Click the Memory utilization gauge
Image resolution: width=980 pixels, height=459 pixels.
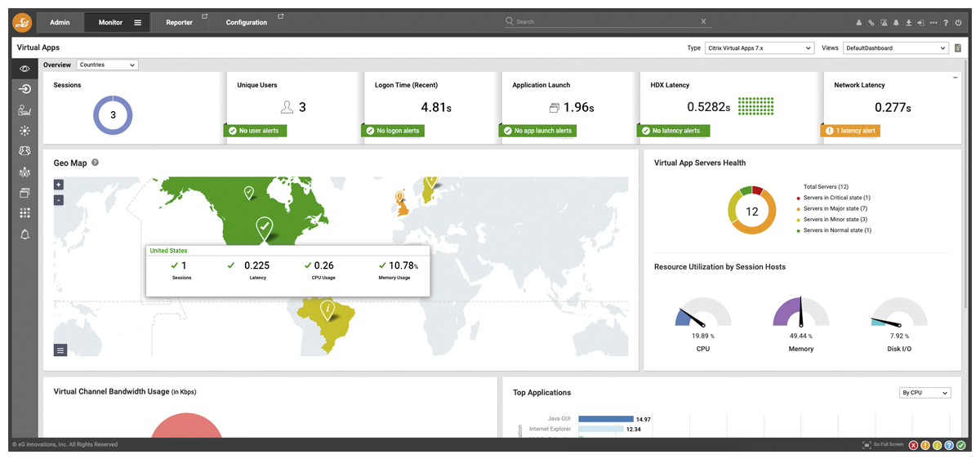(801, 314)
